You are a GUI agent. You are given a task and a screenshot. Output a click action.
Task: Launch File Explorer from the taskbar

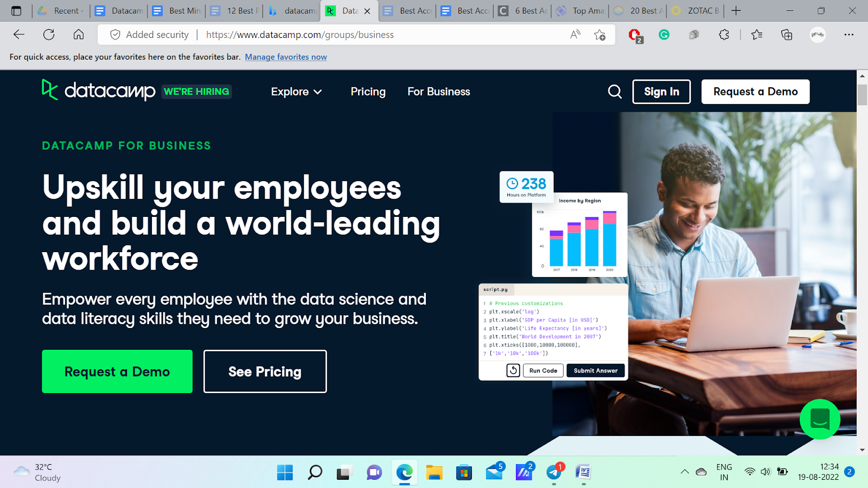434,472
